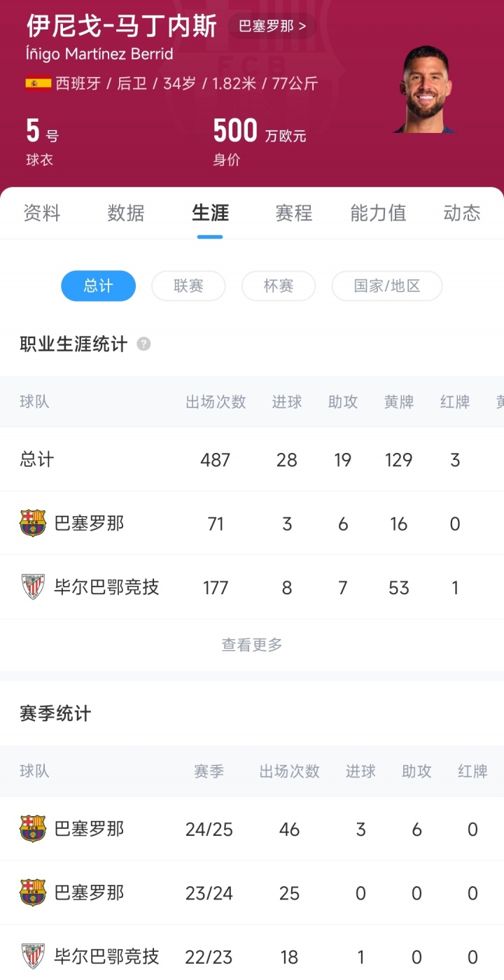
Task: Open the player portrait photo
Action: [426, 90]
